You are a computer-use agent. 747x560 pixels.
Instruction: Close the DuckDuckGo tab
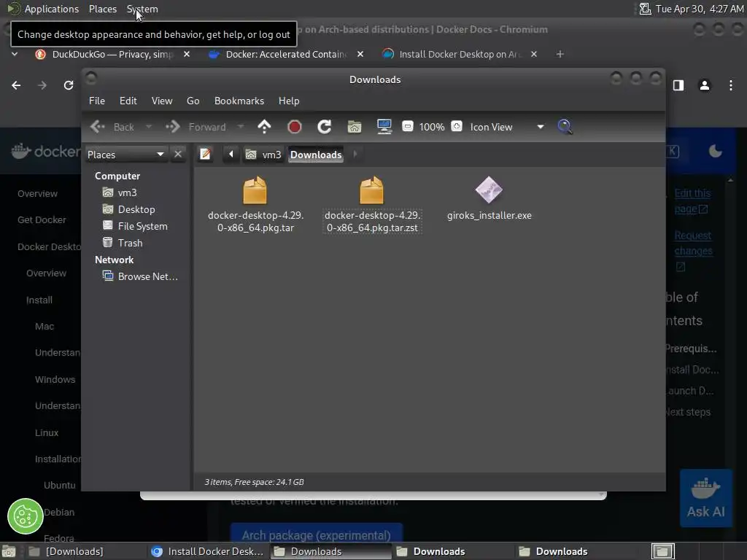click(x=187, y=54)
